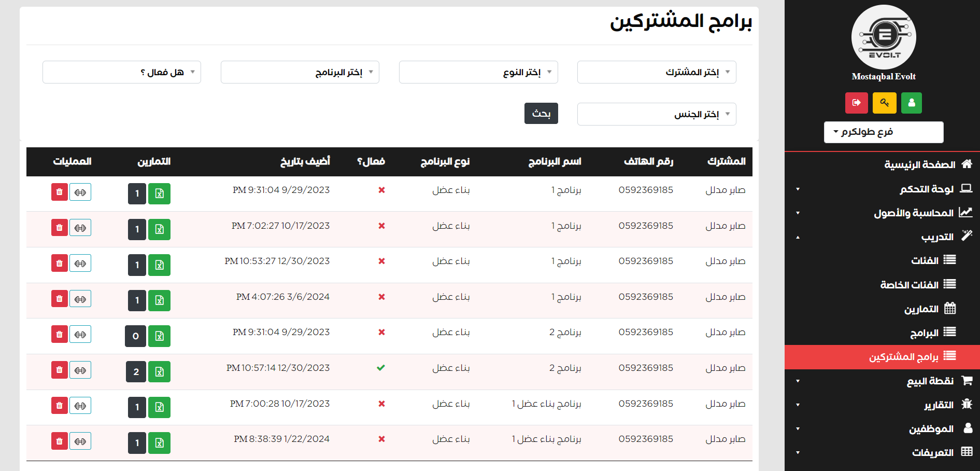
Task: Click the yellow key password button
Action: [884, 103]
